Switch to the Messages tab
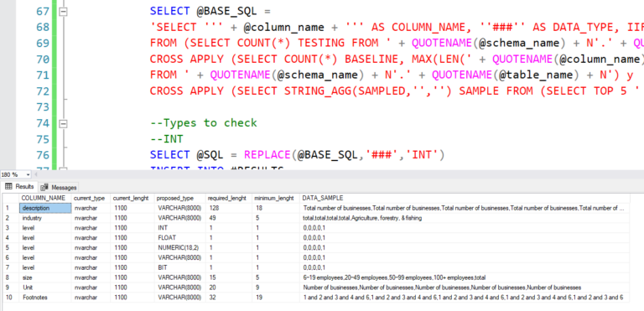Viewport: 644px width, 311px height. (x=60, y=187)
